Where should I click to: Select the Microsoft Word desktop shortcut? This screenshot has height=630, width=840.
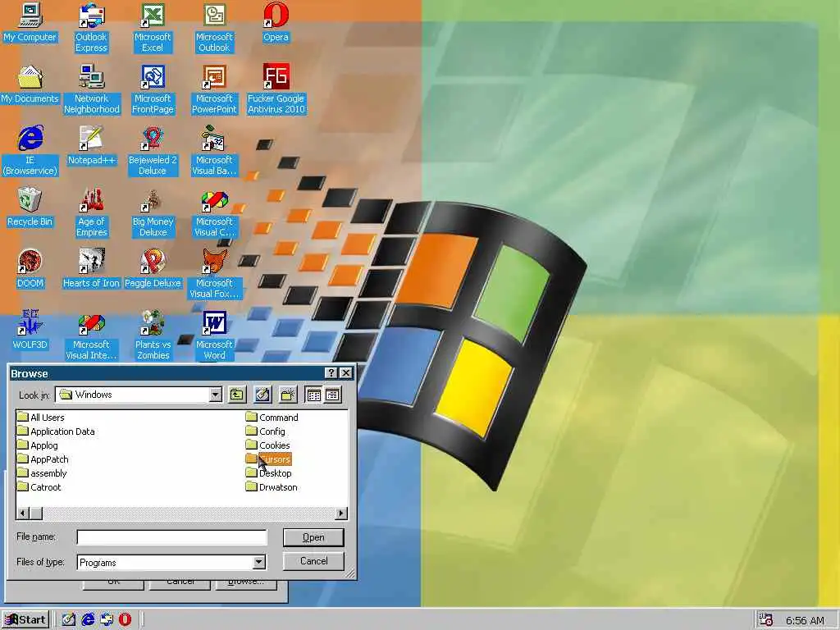click(214, 336)
